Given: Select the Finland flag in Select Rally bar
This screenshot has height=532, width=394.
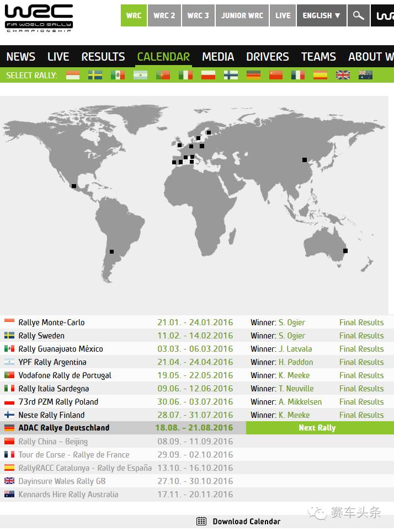Looking at the screenshot, I should click(231, 75).
